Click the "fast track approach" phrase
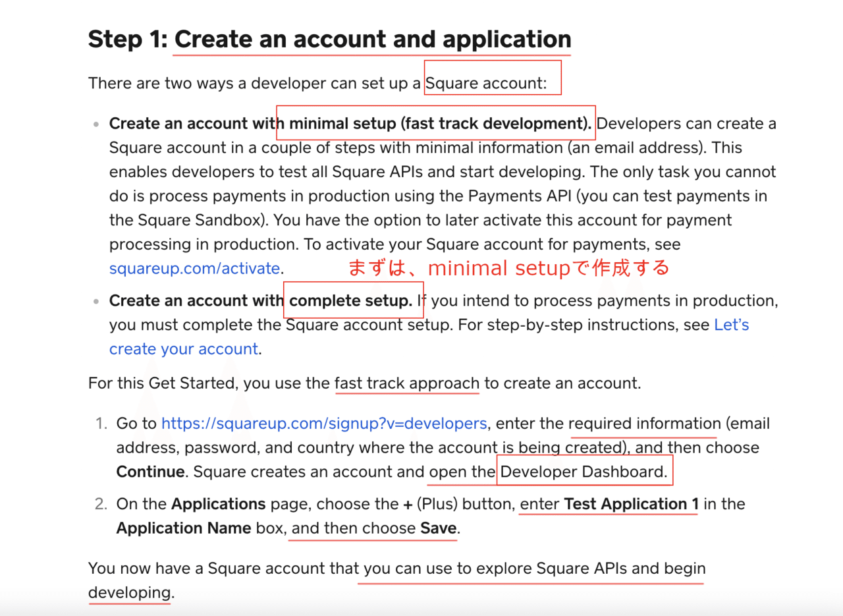Screen dimensions: 843x616 [x=407, y=383]
